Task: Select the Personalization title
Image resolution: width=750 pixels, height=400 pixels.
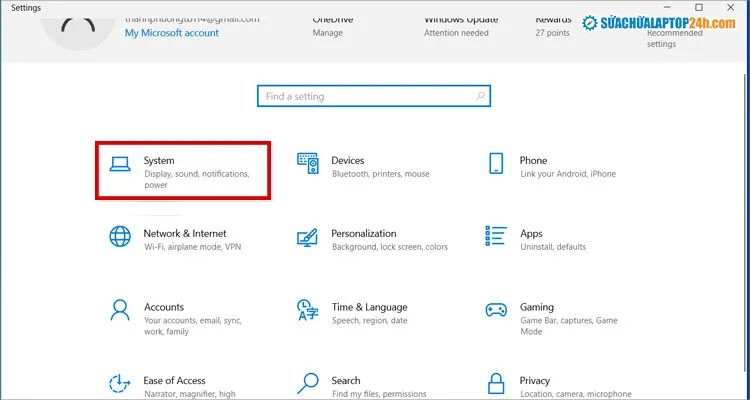Action: coord(364,233)
